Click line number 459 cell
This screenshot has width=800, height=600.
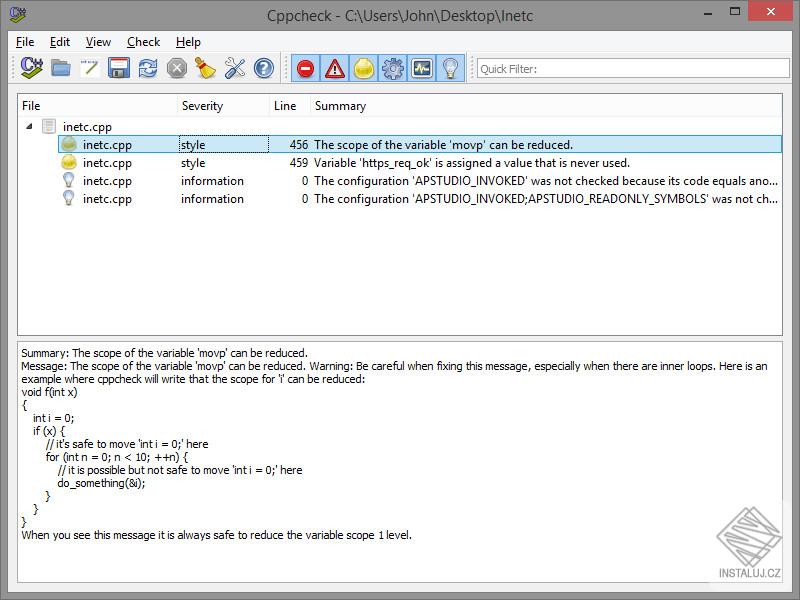pos(298,163)
